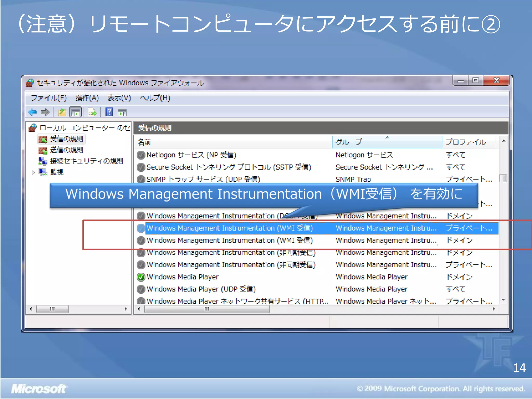532x399 pixels.
Task: Click status icon of 非同期受信 ドメイン rule
Action: click(141, 253)
